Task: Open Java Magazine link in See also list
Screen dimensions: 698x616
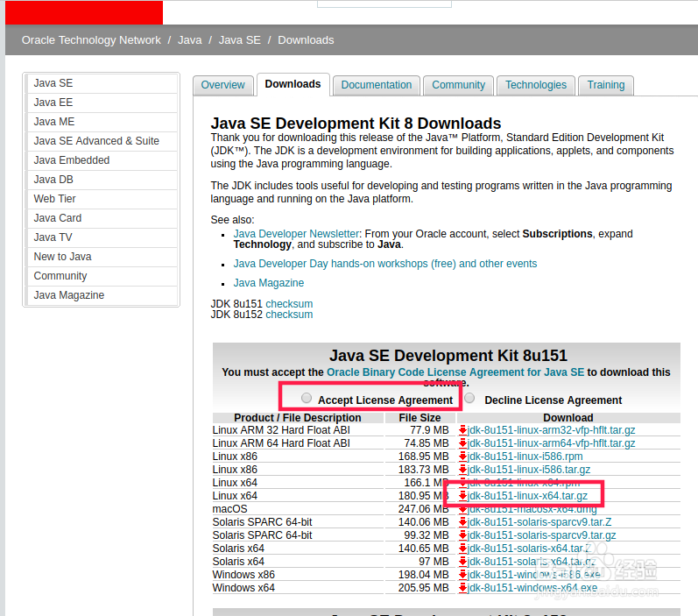Action: (x=268, y=283)
